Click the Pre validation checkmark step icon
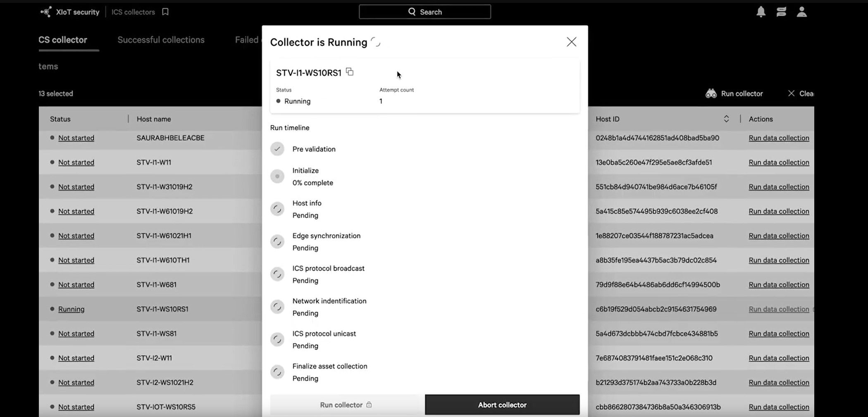The height and width of the screenshot is (417, 868). [277, 149]
